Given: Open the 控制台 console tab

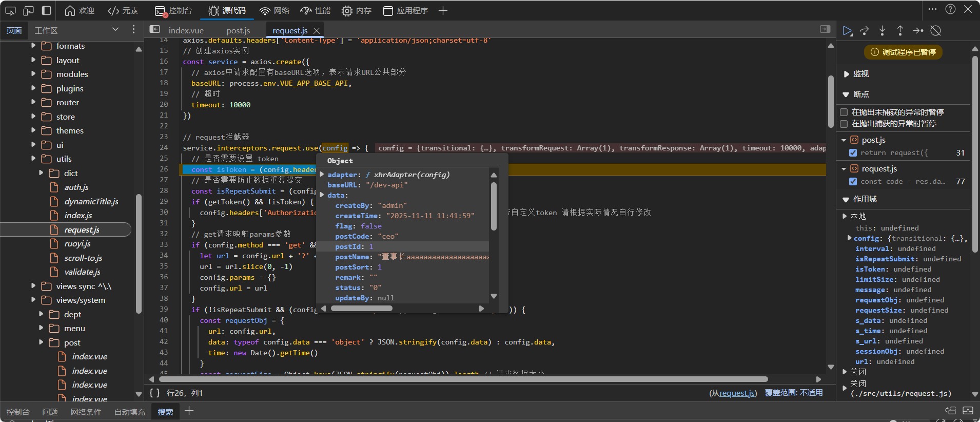Looking at the screenshot, I should pyautogui.click(x=173, y=10).
